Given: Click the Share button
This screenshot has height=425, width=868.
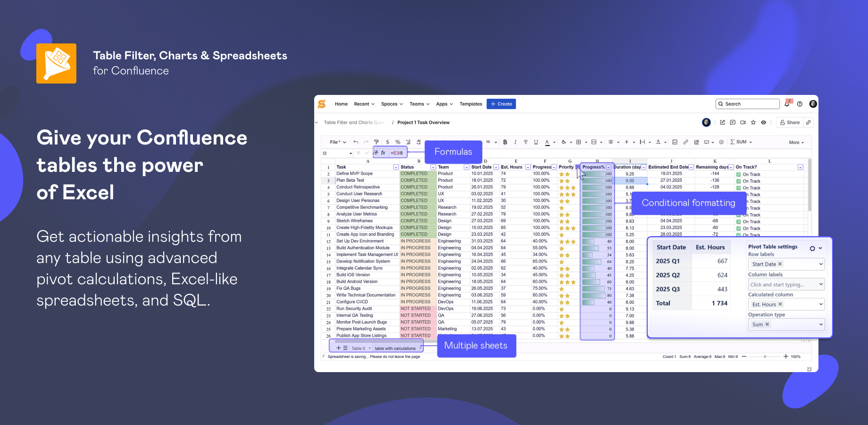Looking at the screenshot, I should pos(790,122).
